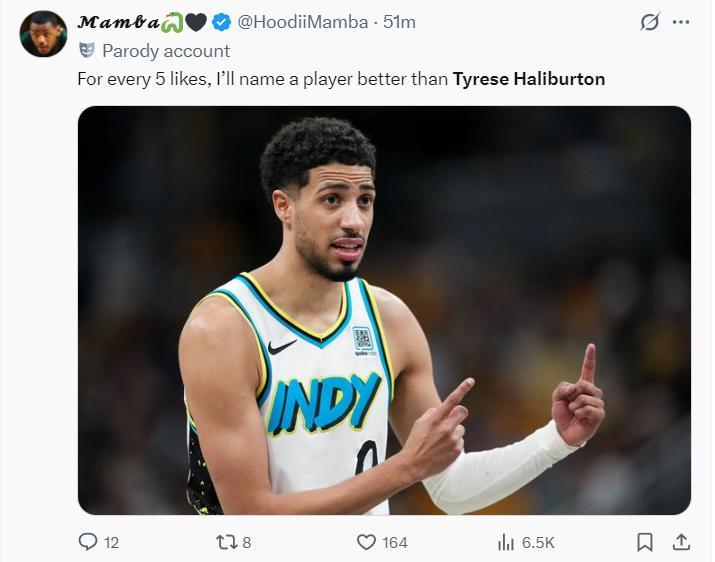
Task: Click the repost count of 8
Action: click(246, 542)
